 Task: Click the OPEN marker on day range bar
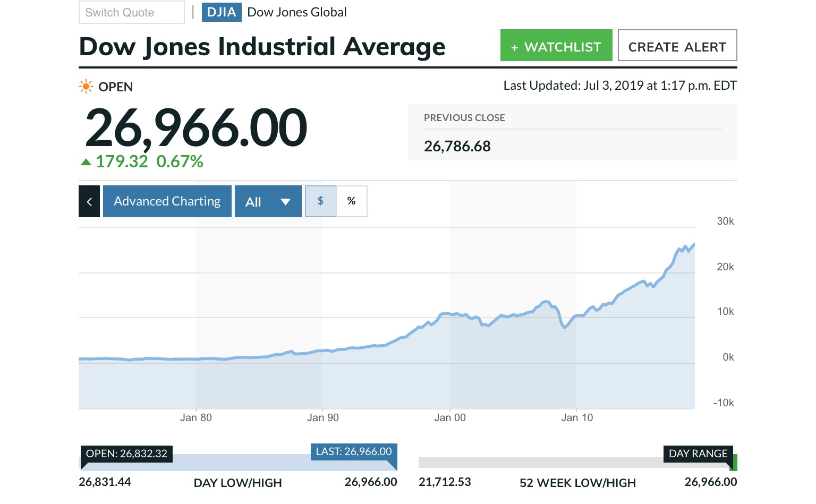pyautogui.click(x=126, y=454)
